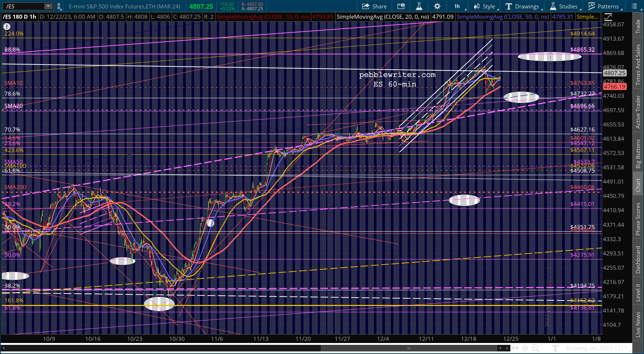Click the text tool T icon in the bottom bar
Viewport: 644px width, 354px height.
(555, 348)
